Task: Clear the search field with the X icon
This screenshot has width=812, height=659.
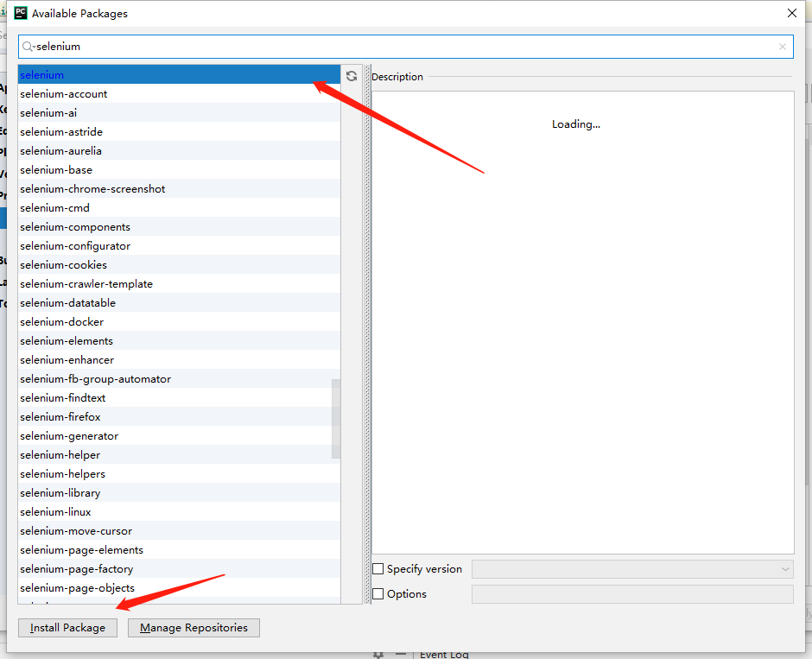Action: click(783, 47)
